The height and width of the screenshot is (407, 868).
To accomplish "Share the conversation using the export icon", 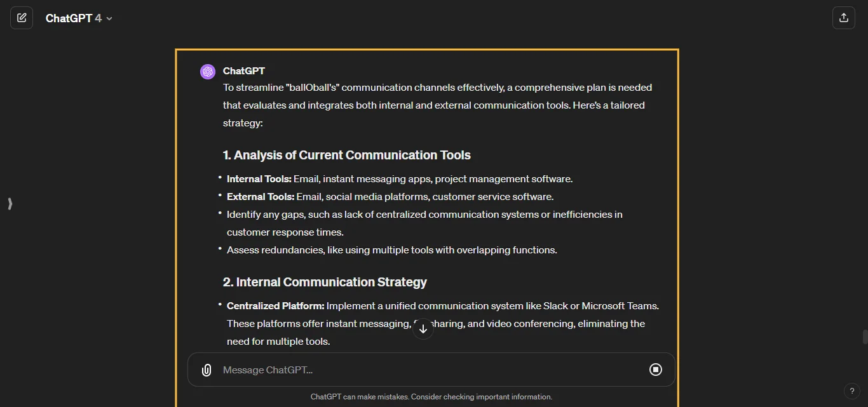I will (x=843, y=18).
